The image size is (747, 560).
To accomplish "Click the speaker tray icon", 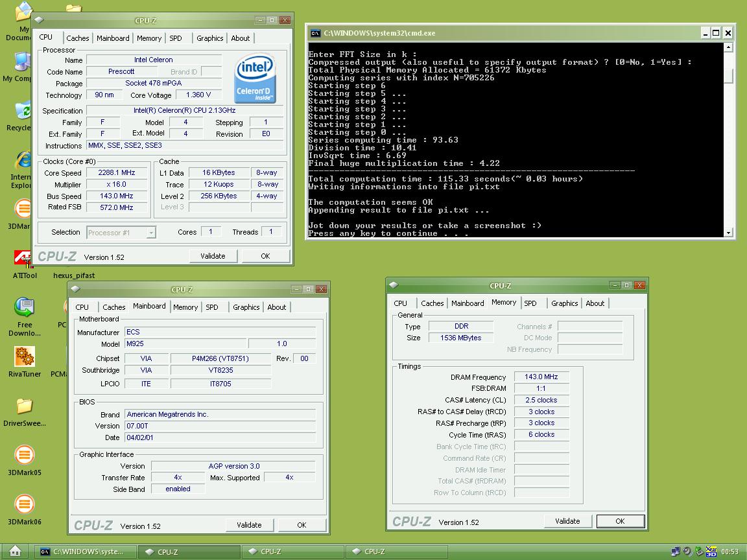I will (687, 552).
